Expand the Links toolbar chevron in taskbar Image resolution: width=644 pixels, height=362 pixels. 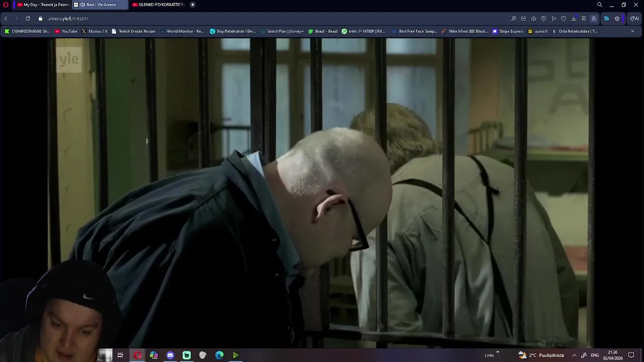(x=498, y=352)
